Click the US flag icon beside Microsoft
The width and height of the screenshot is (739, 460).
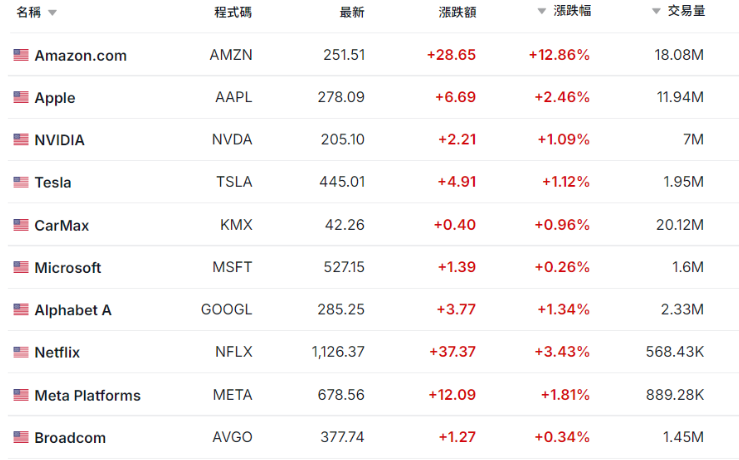pos(21,267)
